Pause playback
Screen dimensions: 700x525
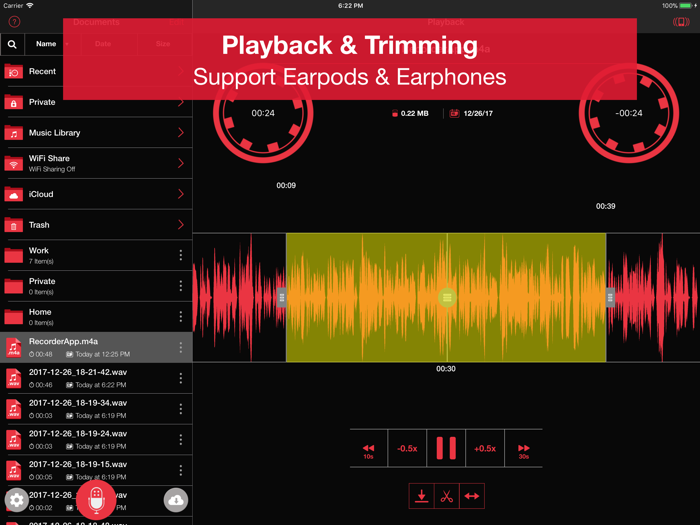[446, 449]
